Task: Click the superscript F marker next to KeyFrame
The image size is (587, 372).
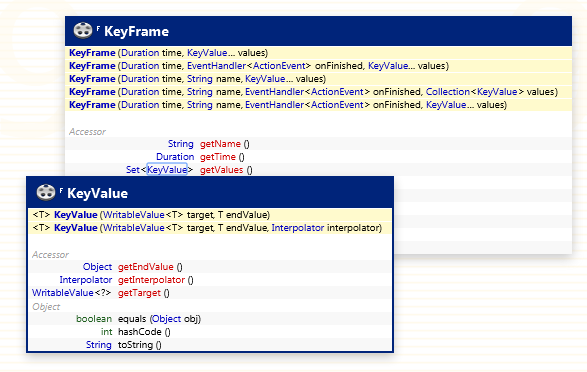Action: click(98, 28)
